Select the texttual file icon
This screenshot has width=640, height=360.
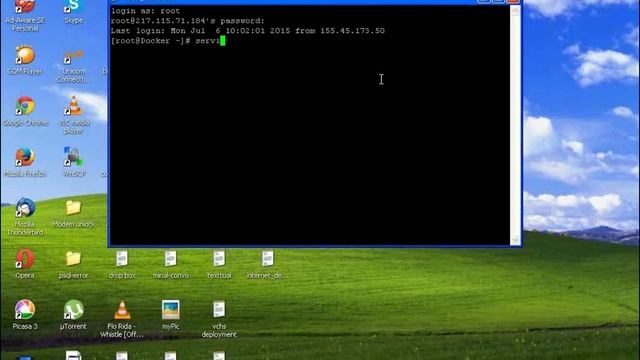point(219,264)
